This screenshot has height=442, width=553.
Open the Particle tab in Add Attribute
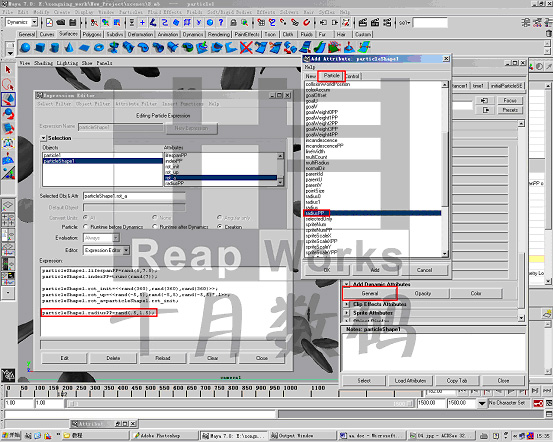[332, 75]
